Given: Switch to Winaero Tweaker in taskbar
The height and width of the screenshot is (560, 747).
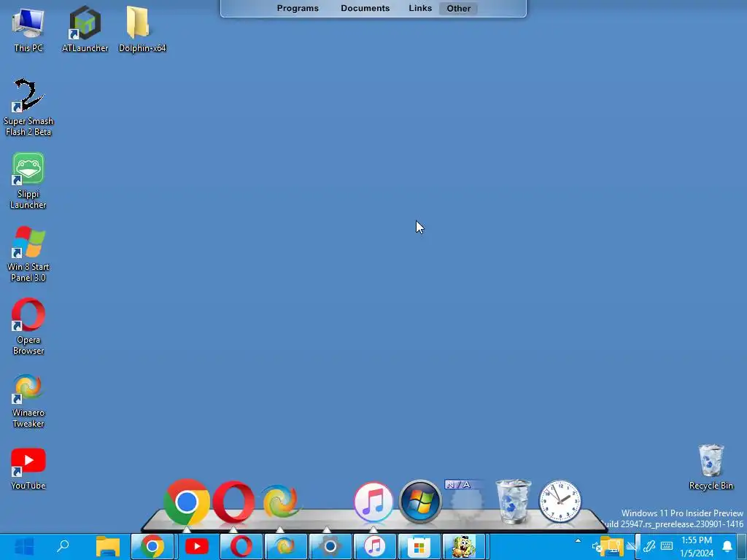Looking at the screenshot, I should tap(285, 546).
